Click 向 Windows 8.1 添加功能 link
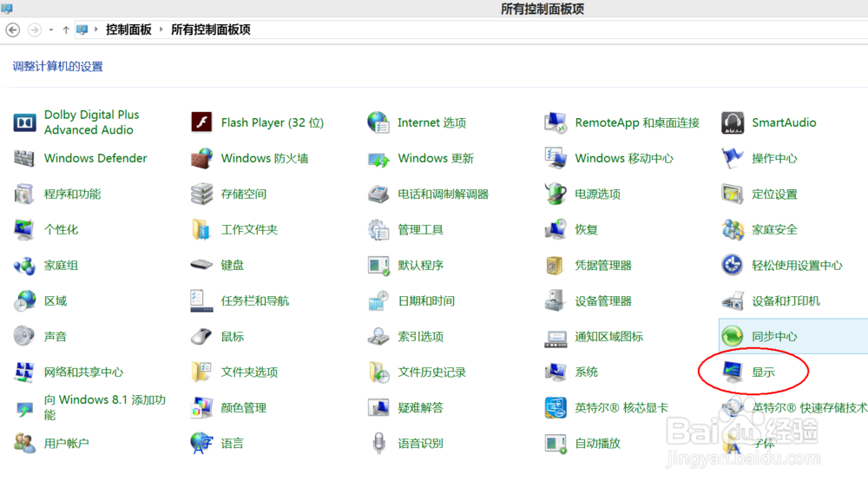868x488 pixels. click(x=105, y=407)
